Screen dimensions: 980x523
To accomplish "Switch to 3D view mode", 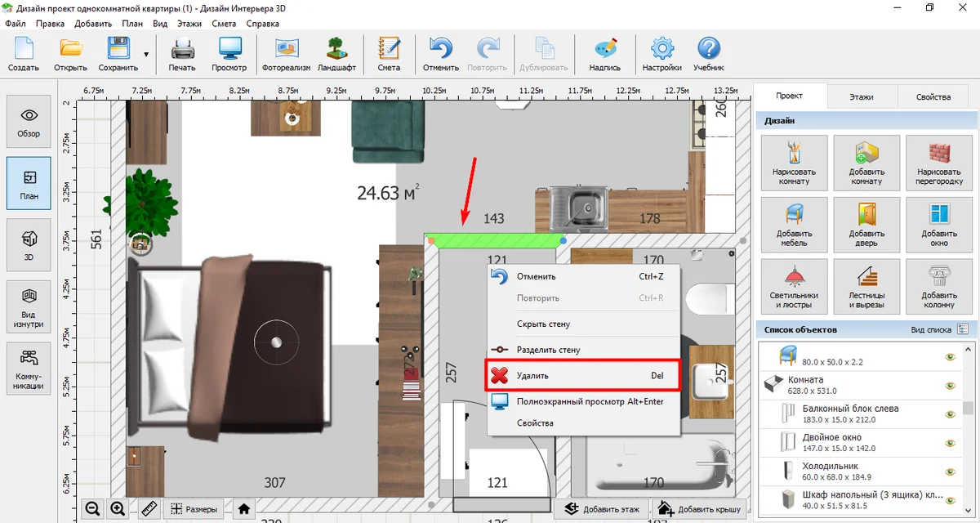I will click(29, 248).
